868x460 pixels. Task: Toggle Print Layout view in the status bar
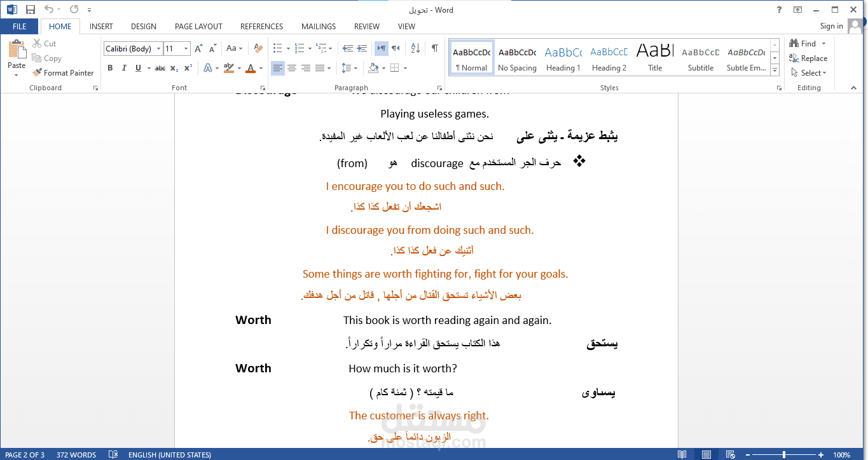click(x=705, y=454)
